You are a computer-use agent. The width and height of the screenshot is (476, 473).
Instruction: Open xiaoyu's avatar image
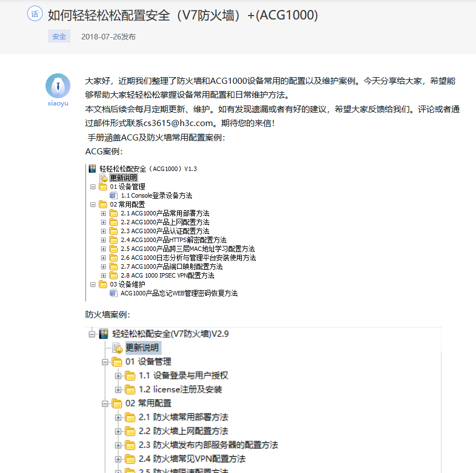point(58,85)
